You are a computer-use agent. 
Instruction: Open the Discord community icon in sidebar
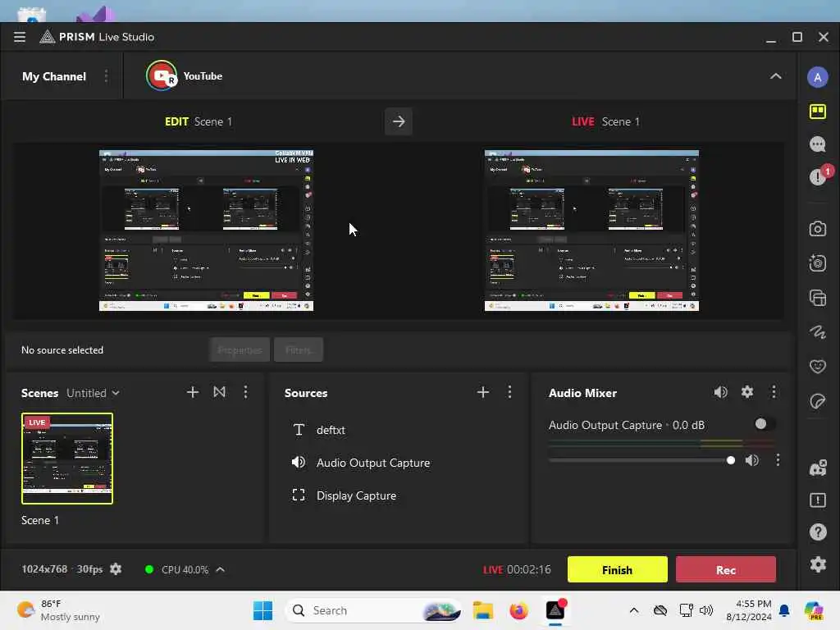[818, 468]
